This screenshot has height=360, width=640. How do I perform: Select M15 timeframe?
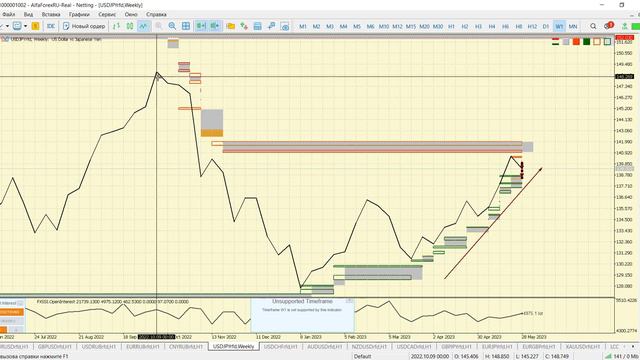411,26
